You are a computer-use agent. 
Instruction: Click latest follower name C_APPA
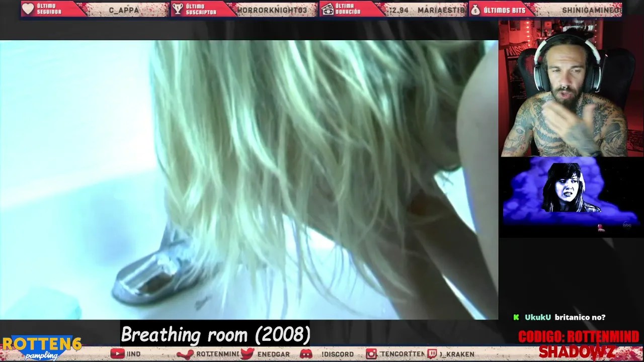[124, 10]
